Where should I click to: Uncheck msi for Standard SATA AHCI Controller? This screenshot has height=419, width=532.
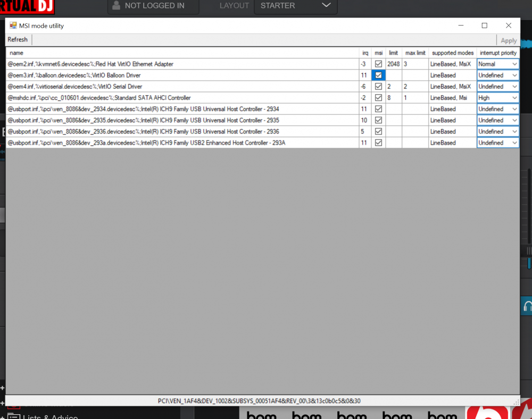(x=378, y=98)
